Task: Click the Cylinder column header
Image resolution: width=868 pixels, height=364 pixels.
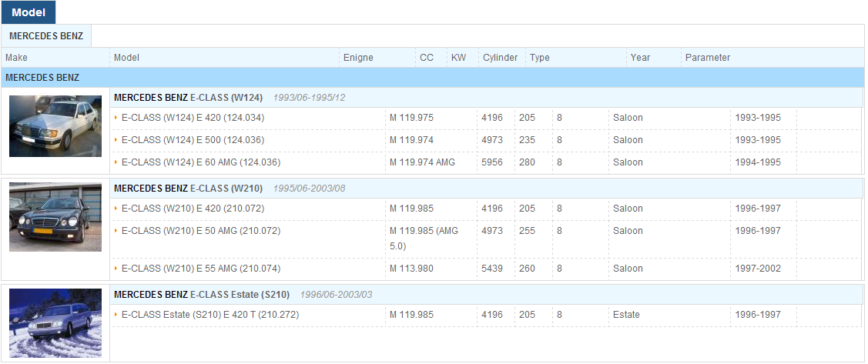Action: point(500,58)
